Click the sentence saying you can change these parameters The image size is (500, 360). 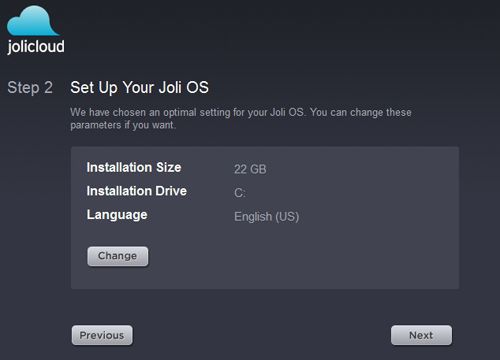tap(241, 119)
